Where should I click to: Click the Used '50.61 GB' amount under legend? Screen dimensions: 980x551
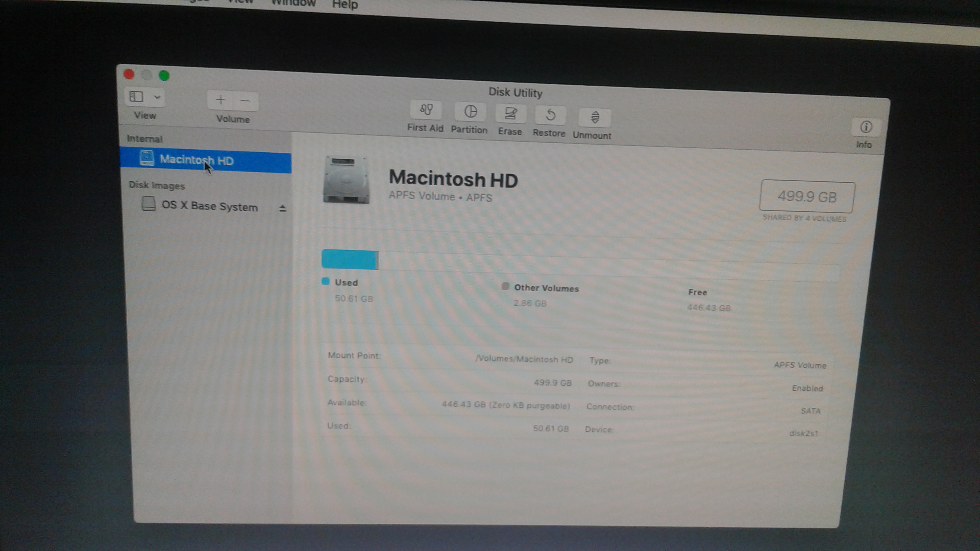[354, 298]
